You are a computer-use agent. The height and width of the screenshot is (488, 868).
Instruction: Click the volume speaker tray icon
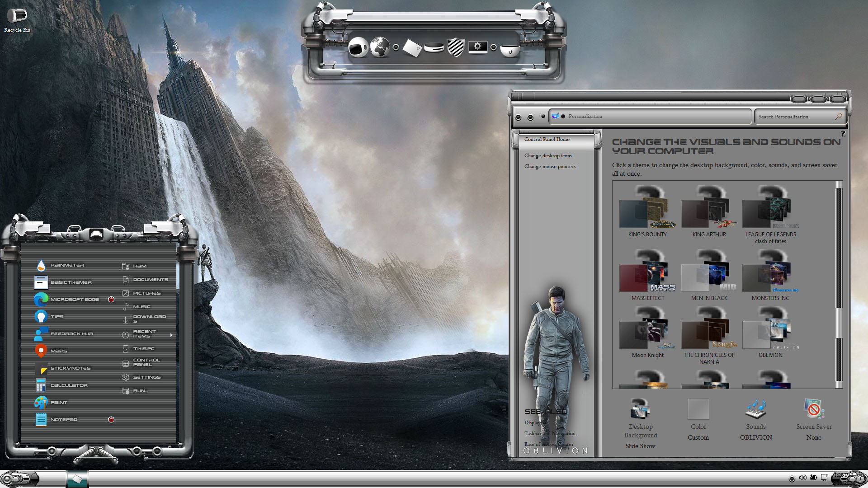[x=802, y=478]
